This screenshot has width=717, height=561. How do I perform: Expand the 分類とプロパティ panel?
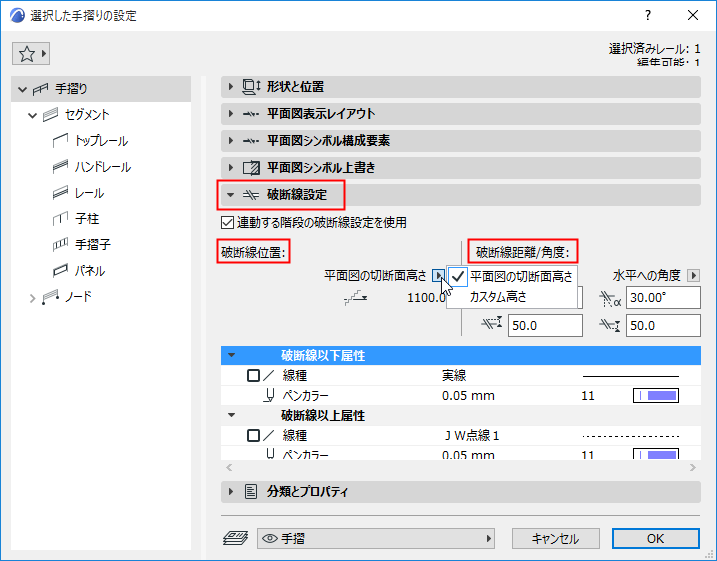click(x=231, y=492)
